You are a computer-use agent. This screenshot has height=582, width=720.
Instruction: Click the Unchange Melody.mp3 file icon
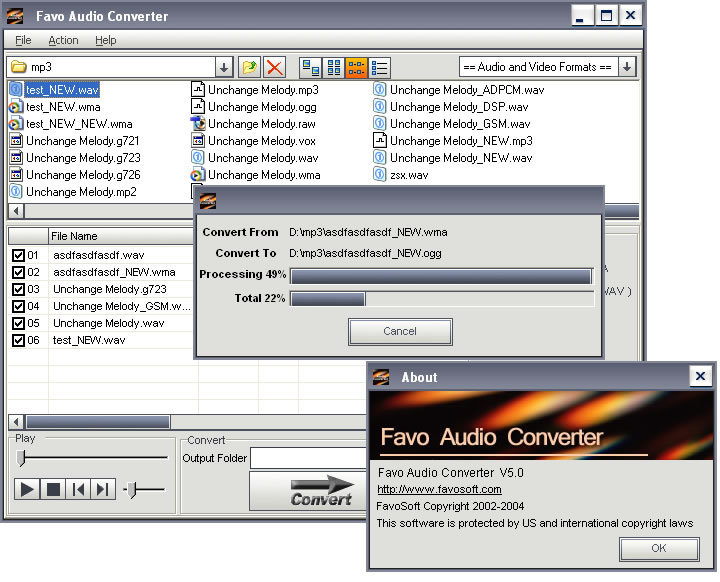tap(197, 90)
